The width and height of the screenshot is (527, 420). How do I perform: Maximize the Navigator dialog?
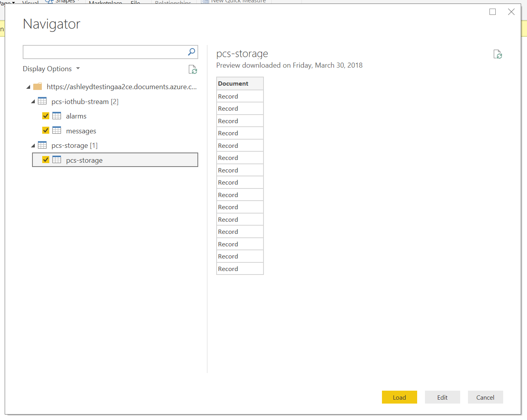pos(493,12)
